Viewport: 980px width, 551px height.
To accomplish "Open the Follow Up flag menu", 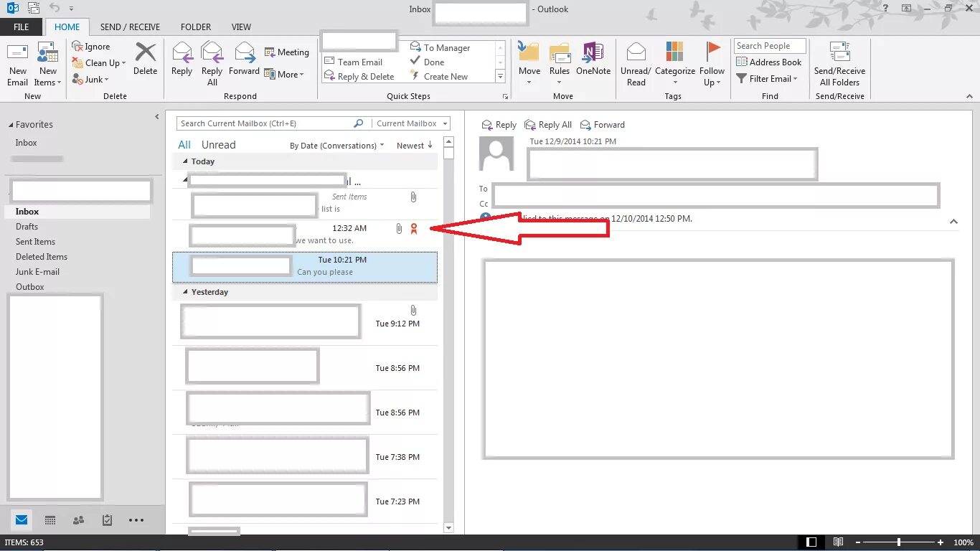I will (x=712, y=65).
